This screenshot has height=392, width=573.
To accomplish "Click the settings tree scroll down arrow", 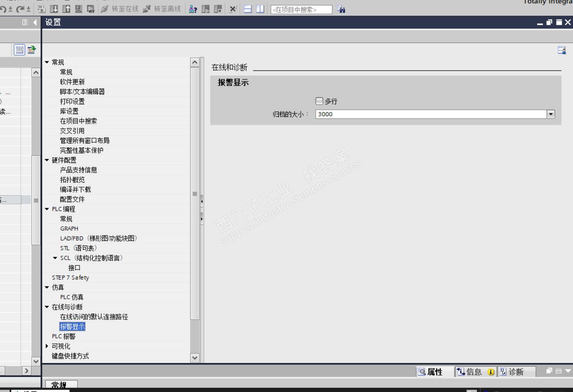I will [x=195, y=358].
